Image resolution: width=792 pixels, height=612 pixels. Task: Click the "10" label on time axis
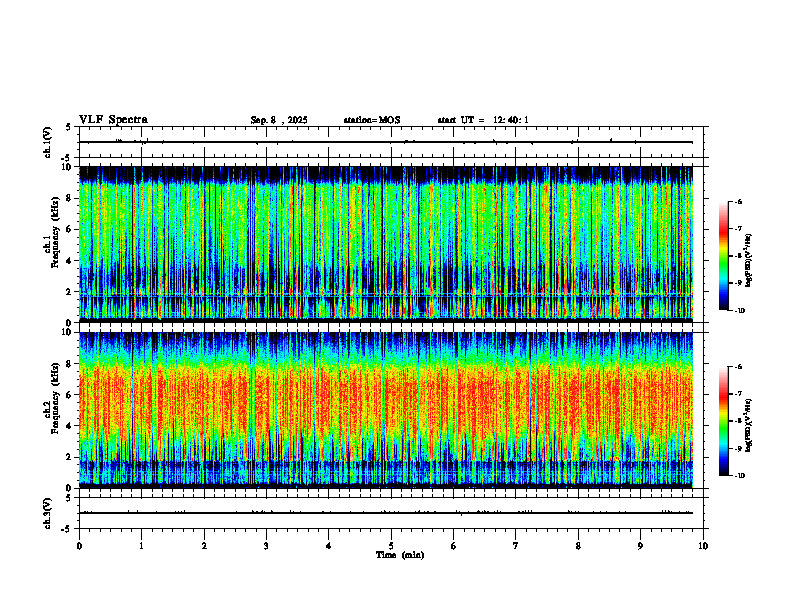point(703,546)
